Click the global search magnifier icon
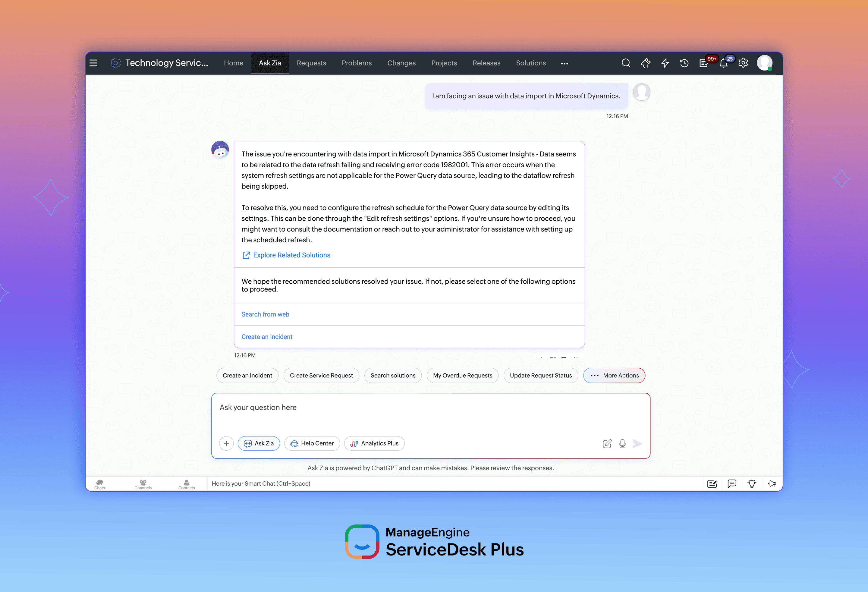 pos(626,63)
